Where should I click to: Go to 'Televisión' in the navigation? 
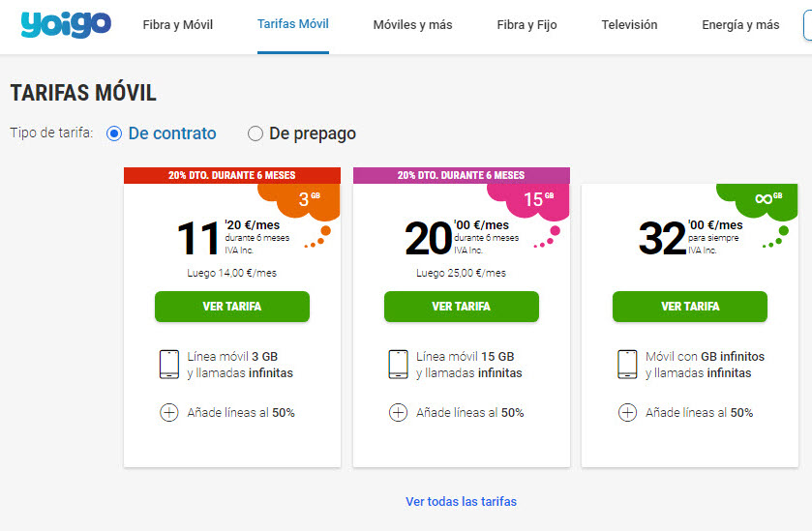tap(629, 25)
